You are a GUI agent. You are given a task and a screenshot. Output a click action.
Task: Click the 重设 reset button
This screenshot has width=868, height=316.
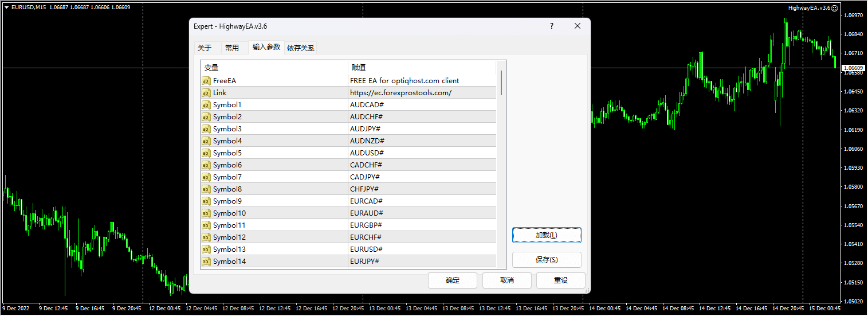coord(560,280)
